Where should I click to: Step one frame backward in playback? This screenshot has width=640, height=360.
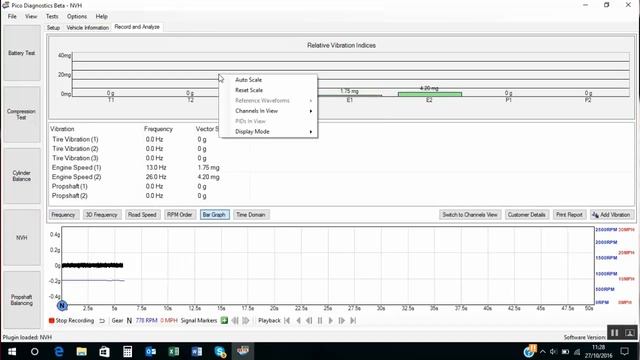pyautogui.click(x=309, y=320)
